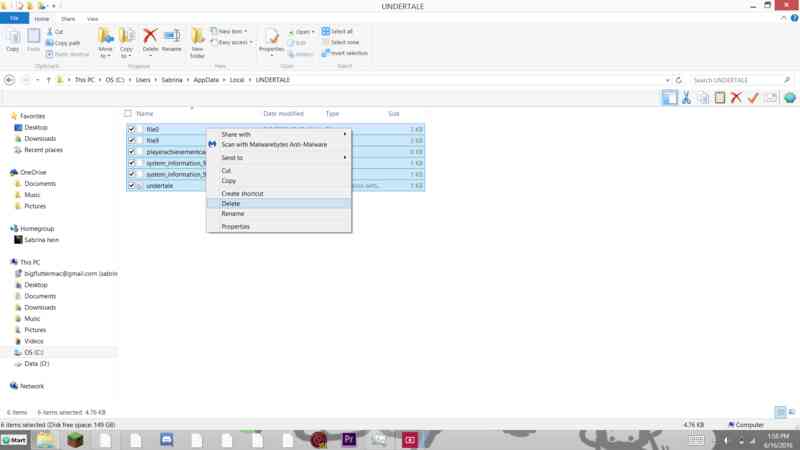This screenshot has height=450, width=800.
Task: Expand the Share with submenu arrow
Action: [345, 134]
